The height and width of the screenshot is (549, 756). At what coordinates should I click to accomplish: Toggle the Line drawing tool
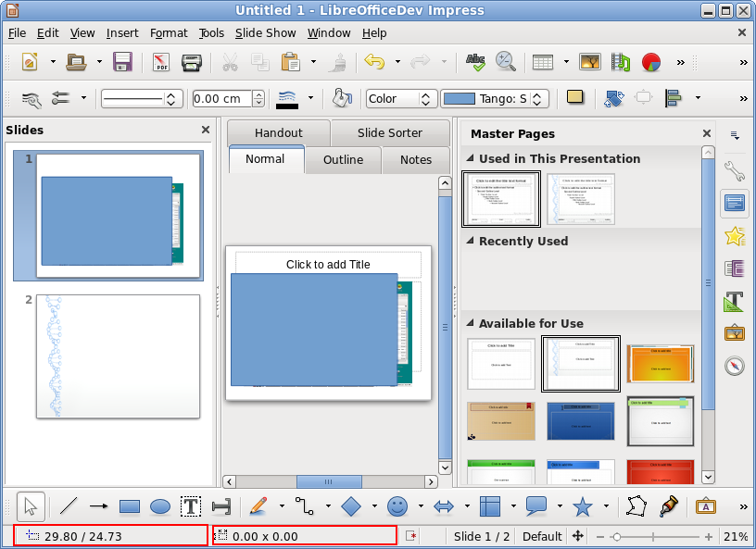click(x=69, y=506)
